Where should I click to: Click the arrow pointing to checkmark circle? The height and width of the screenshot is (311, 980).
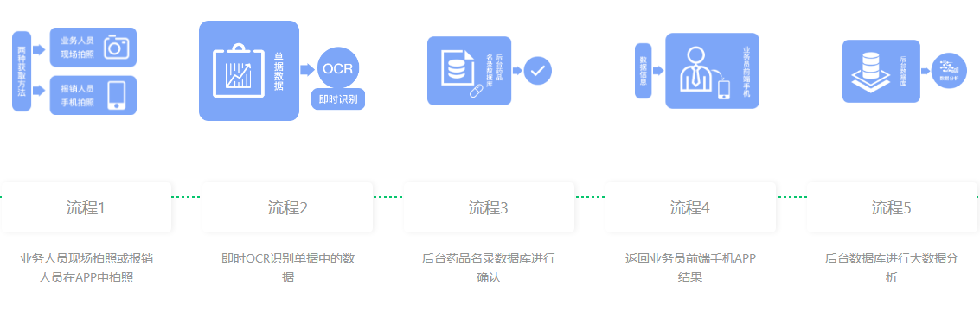pos(517,71)
